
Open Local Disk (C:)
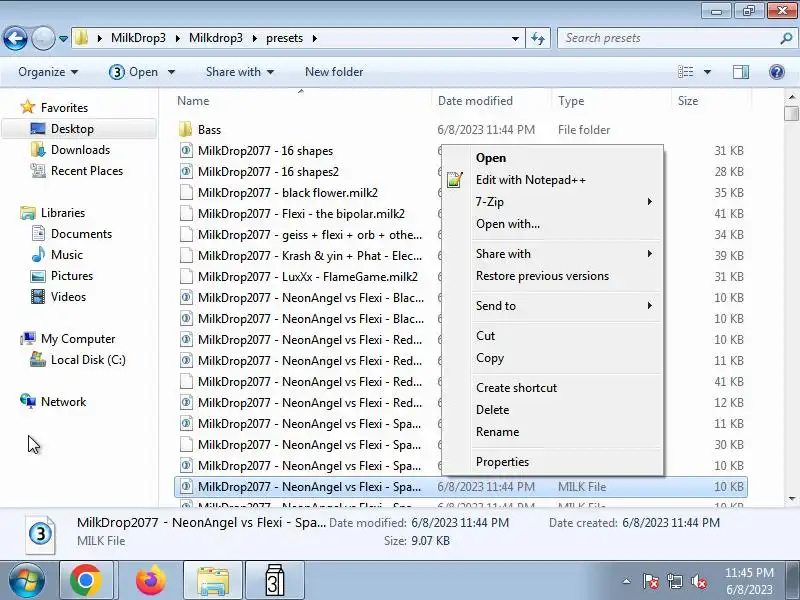pos(78,360)
